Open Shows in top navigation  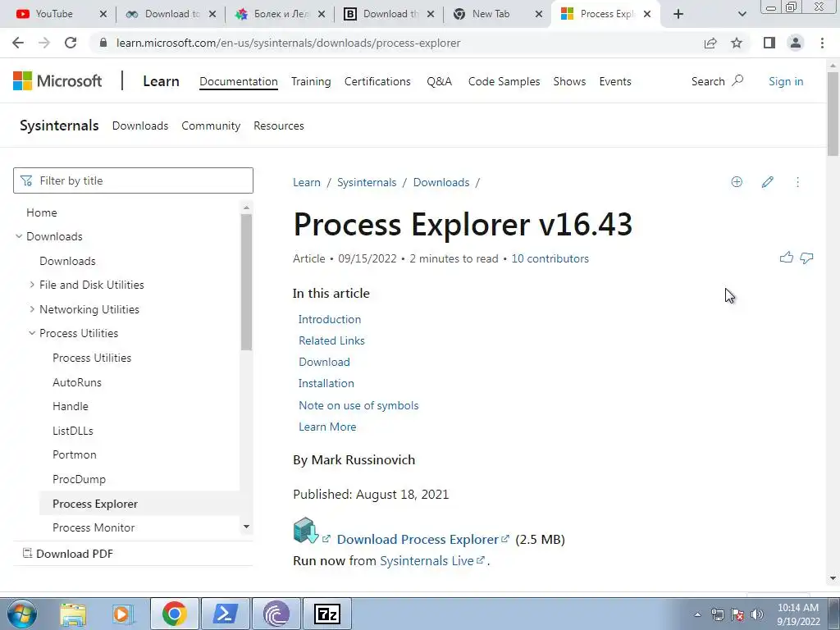(x=569, y=81)
